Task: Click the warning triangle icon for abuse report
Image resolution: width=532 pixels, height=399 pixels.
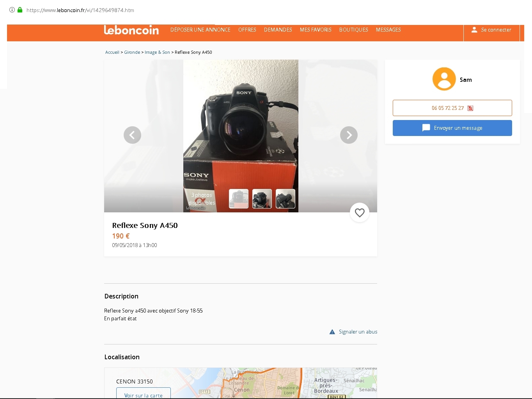Action: tap(332, 332)
